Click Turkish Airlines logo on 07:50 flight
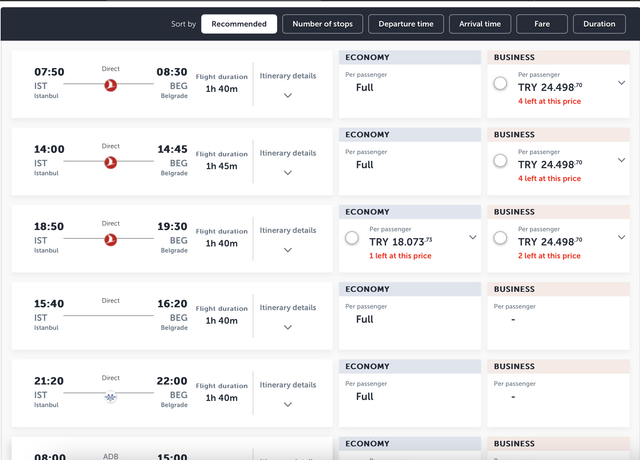 [110, 85]
